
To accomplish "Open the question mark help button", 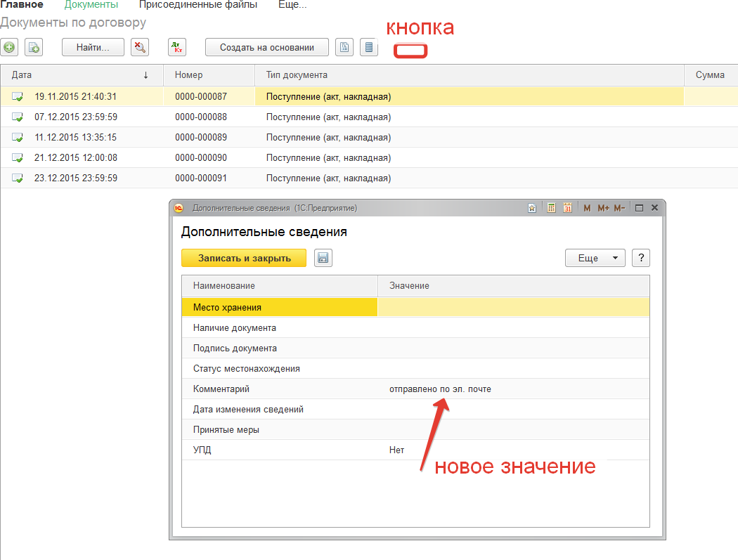I will click(x=640, y=258).
